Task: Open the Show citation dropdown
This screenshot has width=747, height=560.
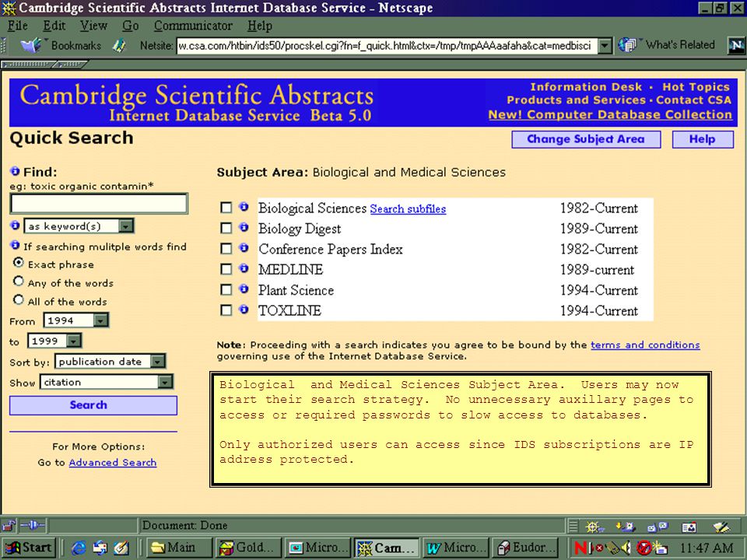Action: pyautogui.click(x=107, y=382)
